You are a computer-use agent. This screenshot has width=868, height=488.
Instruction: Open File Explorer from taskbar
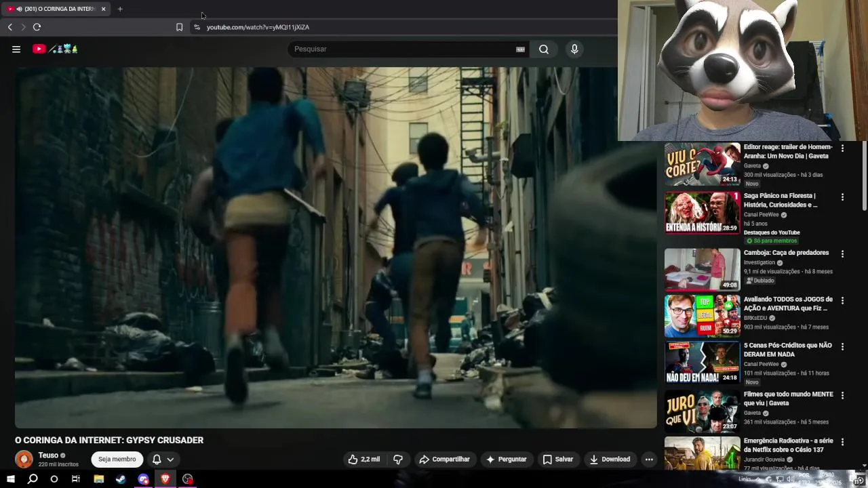98,479
